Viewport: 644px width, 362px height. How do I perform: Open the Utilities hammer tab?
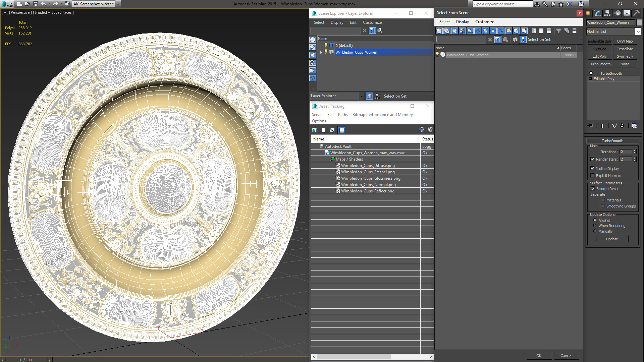pyautogui.click(x=636, y=13)
